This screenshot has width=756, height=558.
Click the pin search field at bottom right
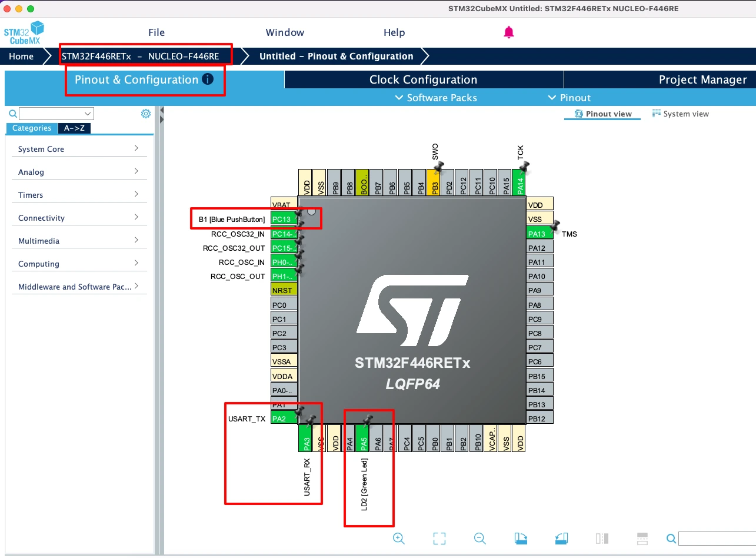pos(717,539)
